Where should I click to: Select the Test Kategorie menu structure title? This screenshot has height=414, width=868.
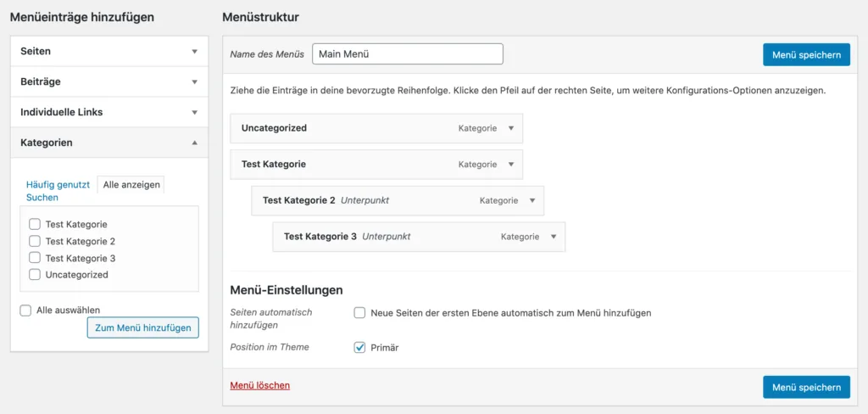click(274, 165)
